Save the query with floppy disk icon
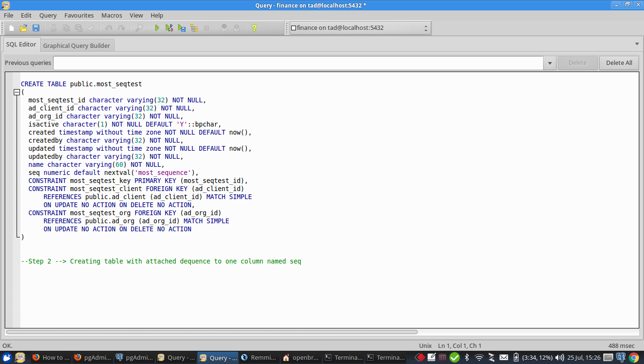This screenshot has width=644, height=364. tap(36, 28)
